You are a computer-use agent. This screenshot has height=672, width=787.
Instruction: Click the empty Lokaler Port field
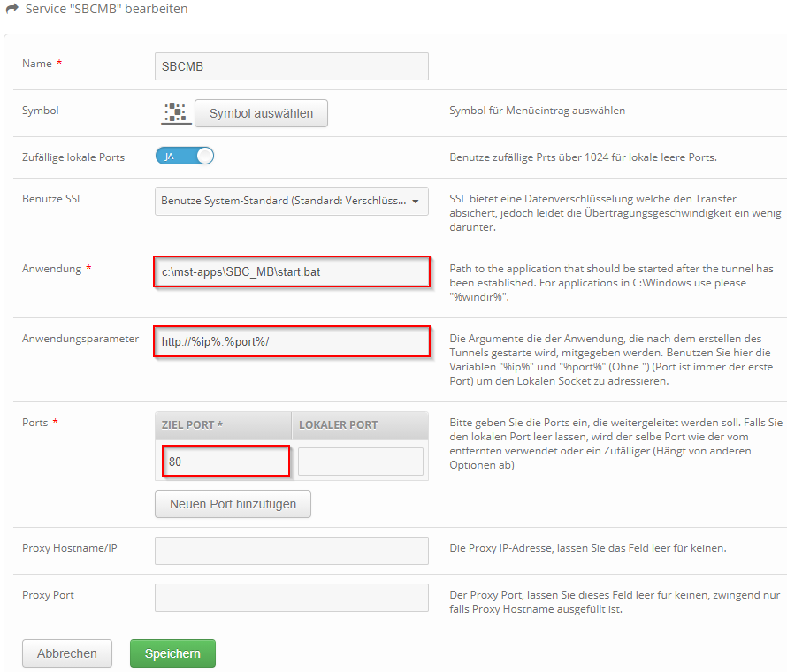pyautogui.click(x=361, y=462)
